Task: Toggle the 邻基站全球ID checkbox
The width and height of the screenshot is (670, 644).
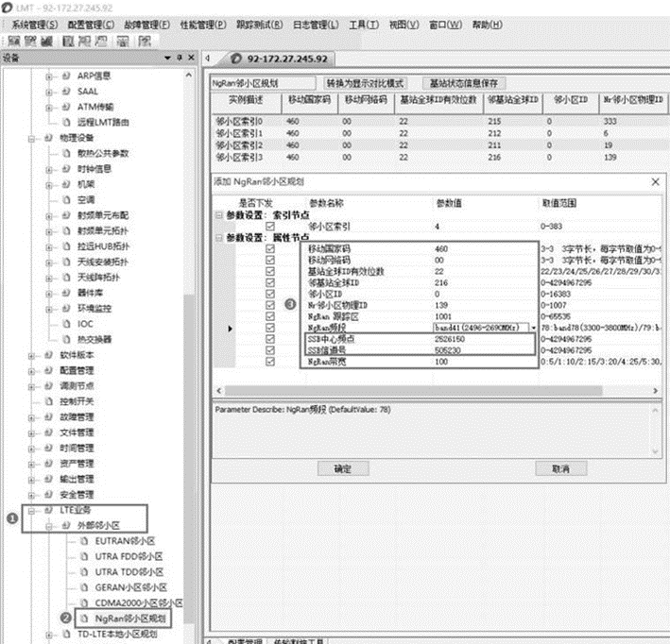Action: click(270, 282)
